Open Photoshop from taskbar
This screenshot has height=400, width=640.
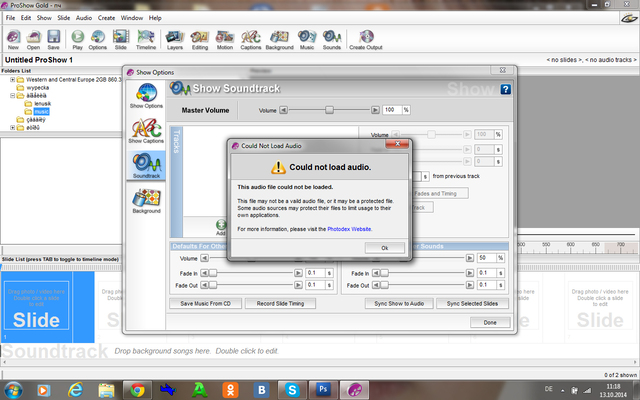(x=323, y=390)
